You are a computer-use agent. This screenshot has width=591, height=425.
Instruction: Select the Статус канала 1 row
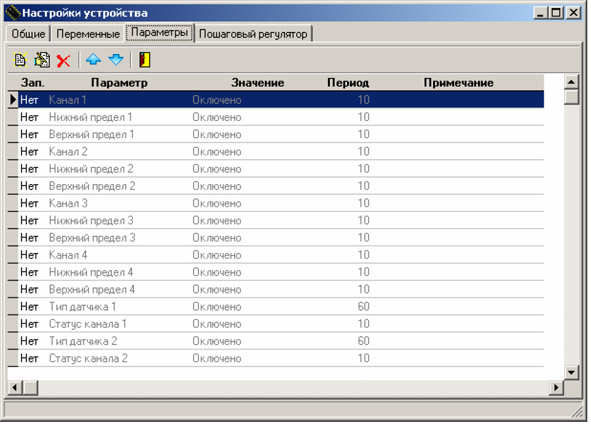(281, 324)
